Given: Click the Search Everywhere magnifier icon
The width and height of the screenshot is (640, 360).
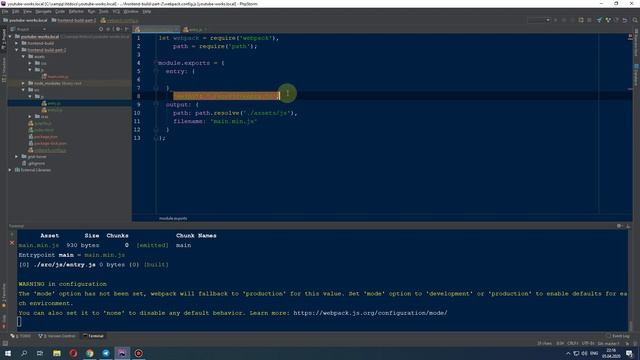Looking at the screenshot, I should (x=635, y=20).
